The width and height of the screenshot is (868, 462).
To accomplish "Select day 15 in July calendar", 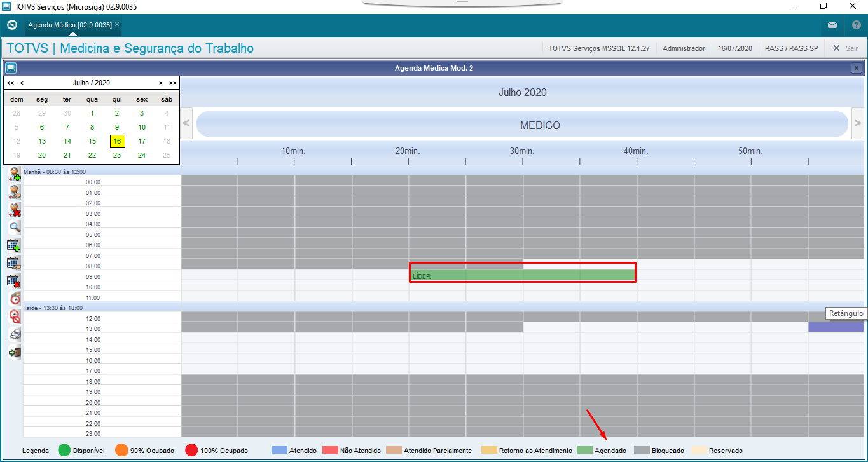I will tap(92, 141).
